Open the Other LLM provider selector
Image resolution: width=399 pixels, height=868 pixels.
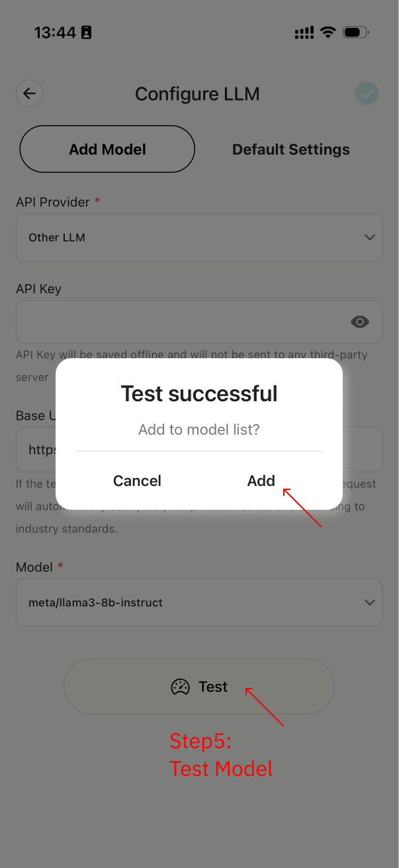(x=192, y=237)
